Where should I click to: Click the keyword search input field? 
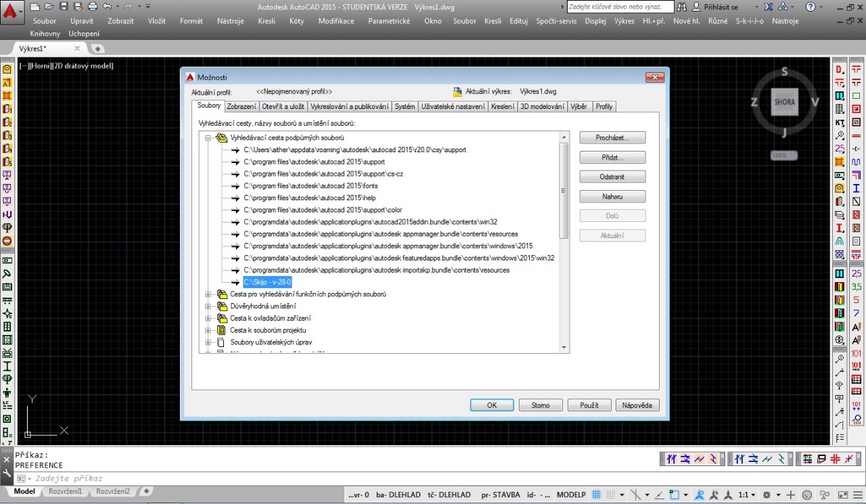tap(620, 7)
